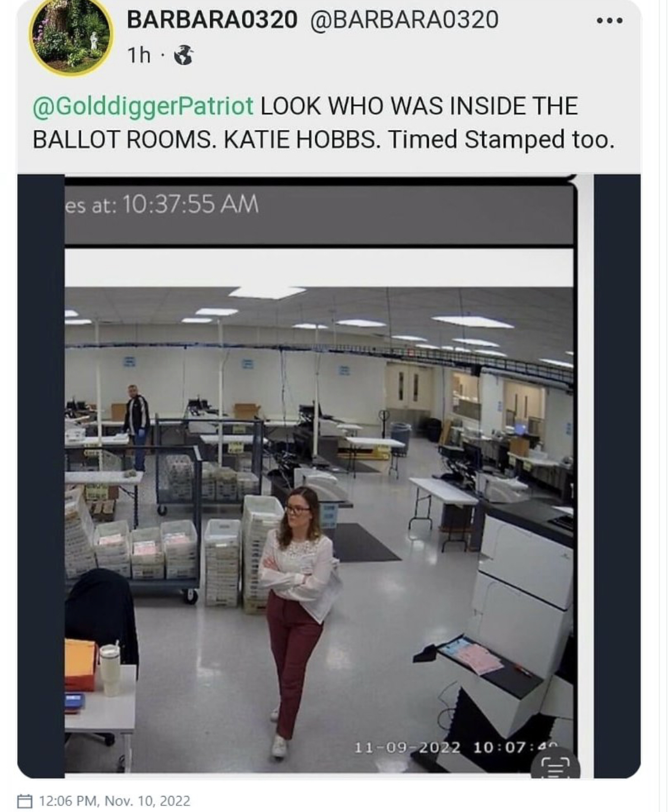
Task: Click the BARBARA0320 profile avatar
Action: click(72, 36)
